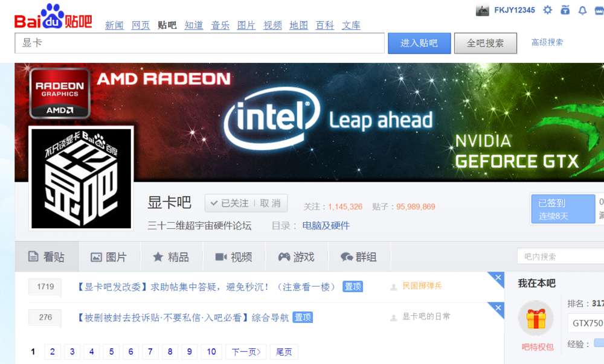
Task: Open the 地图 navigation link
Action: click(299, 25)
